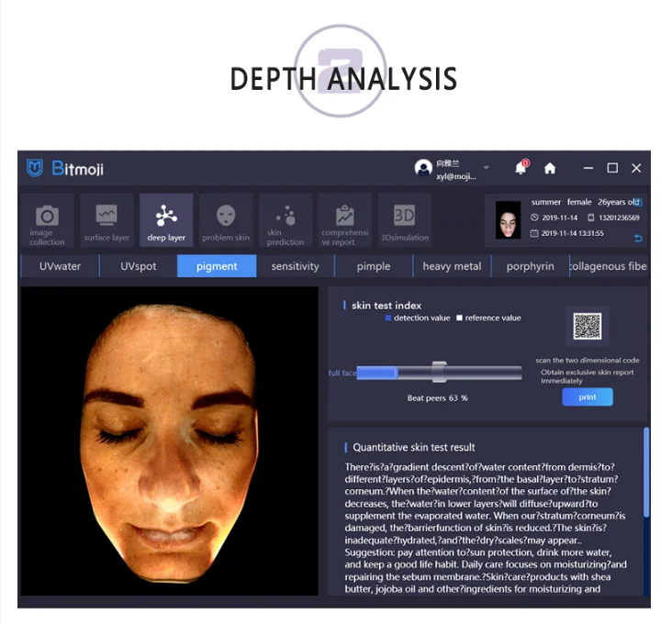Click the QR code image
The image size is (672, 625).
click(588, 326)
